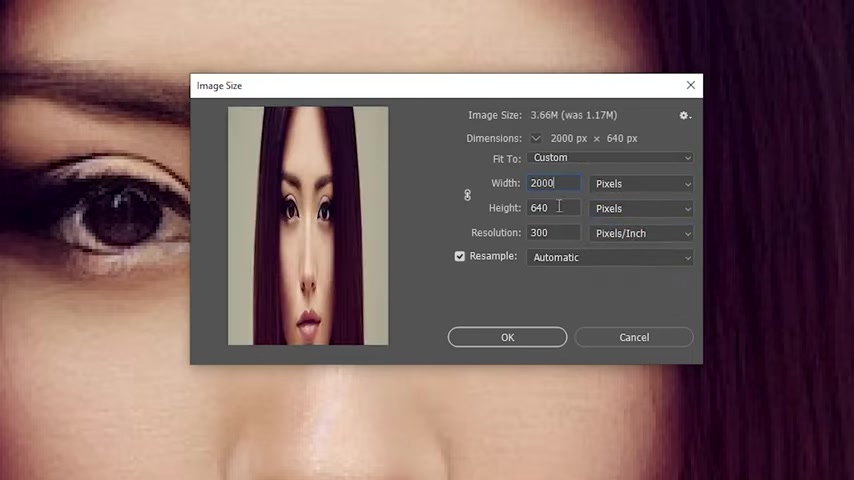Open the Image Size gear settings menu
The image size is (854, 480).
coord(685,116)
